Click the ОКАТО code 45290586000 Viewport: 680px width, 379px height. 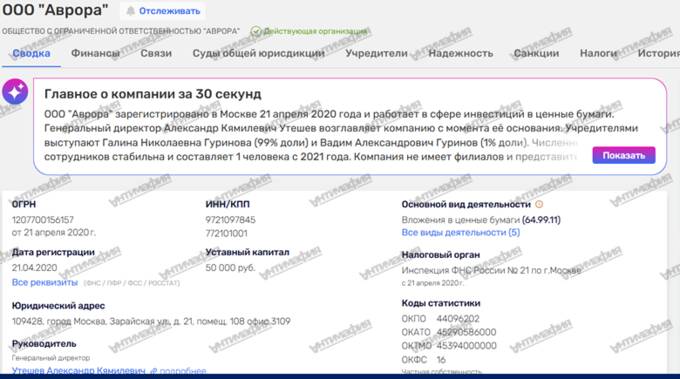tap(466, 332)
